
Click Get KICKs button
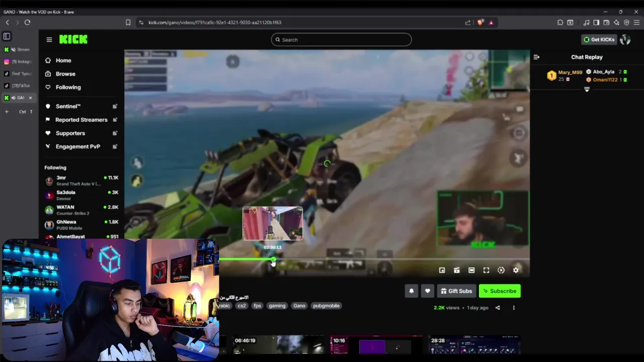point(599,40)
